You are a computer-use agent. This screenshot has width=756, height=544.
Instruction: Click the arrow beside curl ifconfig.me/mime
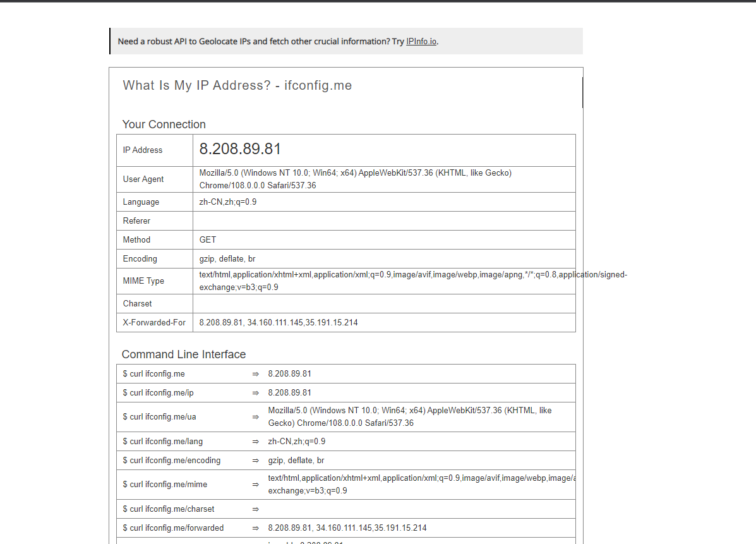coord(255,485)
